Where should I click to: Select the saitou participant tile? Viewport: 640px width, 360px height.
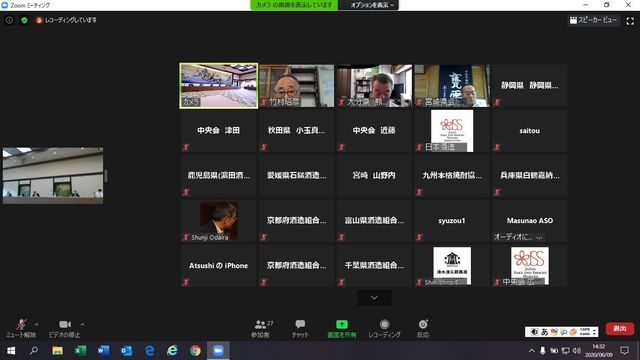tap(529, 131)
